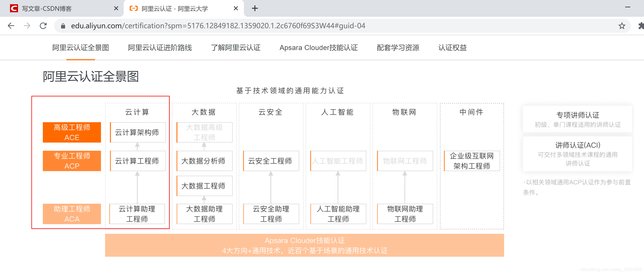The image size is (644, 274).
Task: Select the 企业级互联网架构工程师 box
Action: [x=472, y=161]
